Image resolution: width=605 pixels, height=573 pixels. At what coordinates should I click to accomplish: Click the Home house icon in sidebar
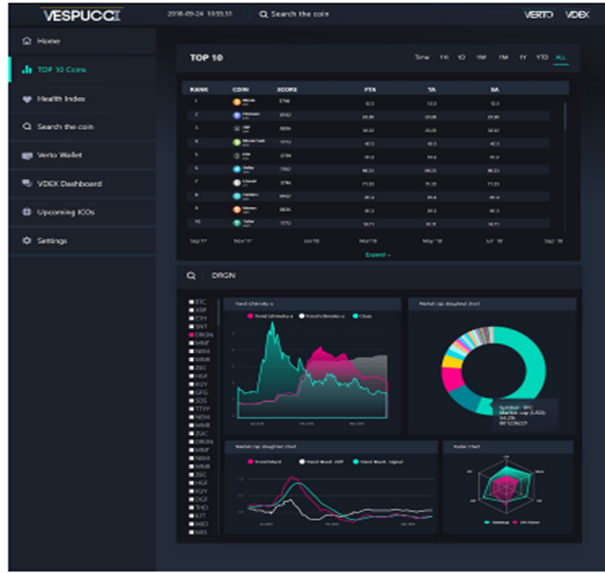click(27, 41)
